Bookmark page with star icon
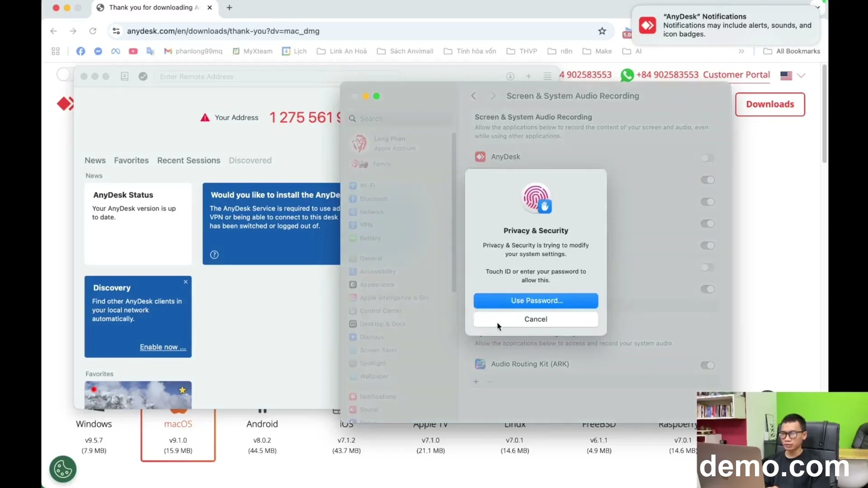Screen dimensions: 868x488 [602, 31]
